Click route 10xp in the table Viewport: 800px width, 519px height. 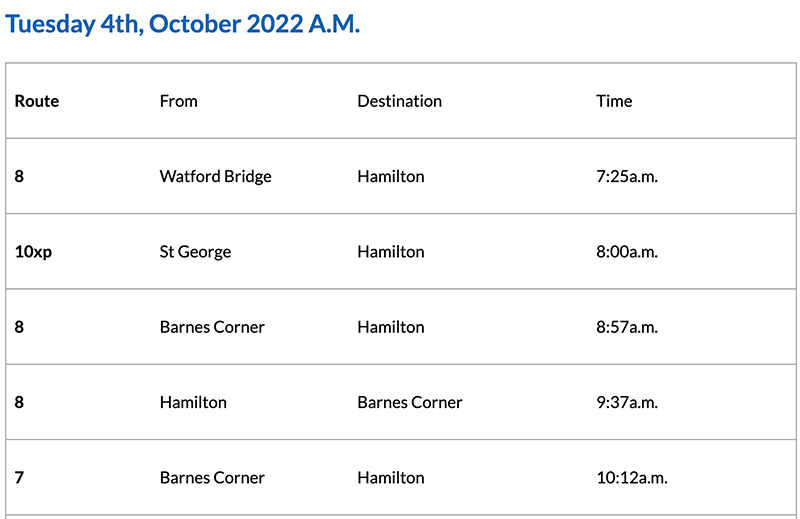33,252
